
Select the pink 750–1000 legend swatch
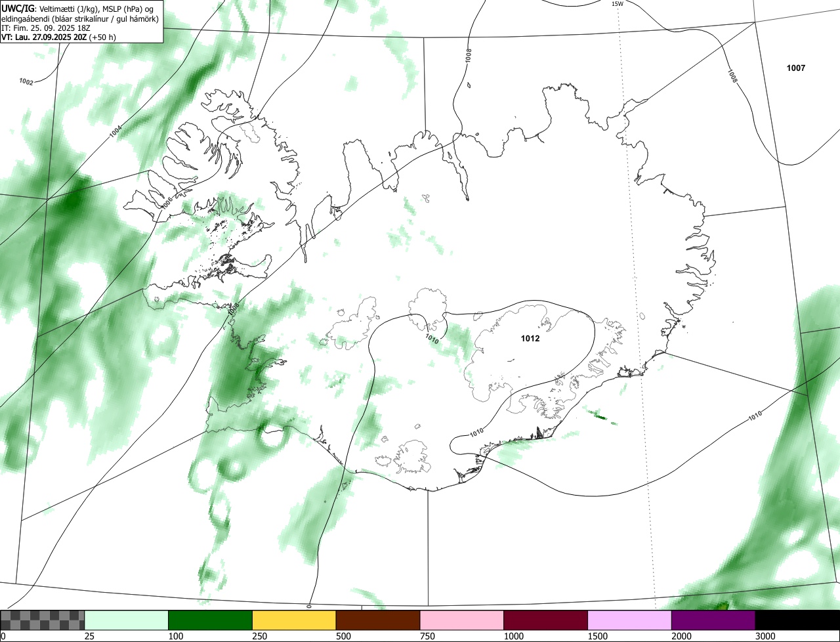[462, 620]
